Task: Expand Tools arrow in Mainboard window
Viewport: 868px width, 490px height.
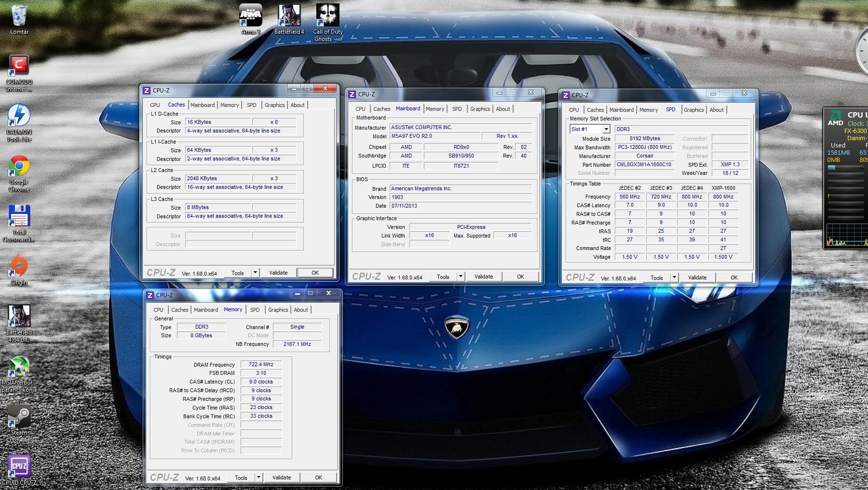Action: tap(461, 277)
